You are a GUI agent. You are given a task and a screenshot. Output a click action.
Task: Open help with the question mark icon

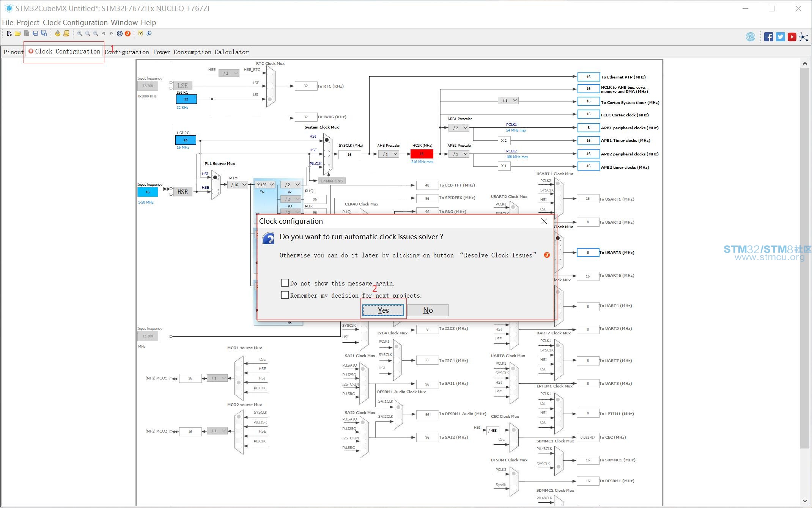pos(140,34)
